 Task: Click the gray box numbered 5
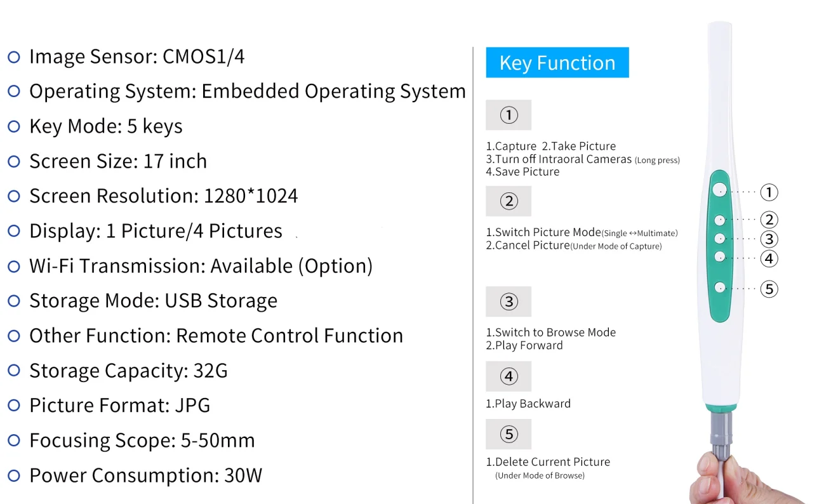coord(509,434)
